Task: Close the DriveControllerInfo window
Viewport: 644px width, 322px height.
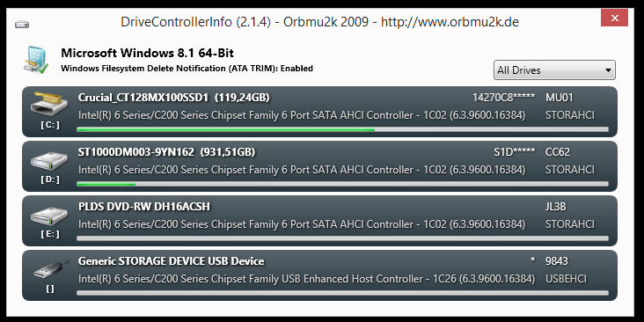Action: (x=614, y=18)
